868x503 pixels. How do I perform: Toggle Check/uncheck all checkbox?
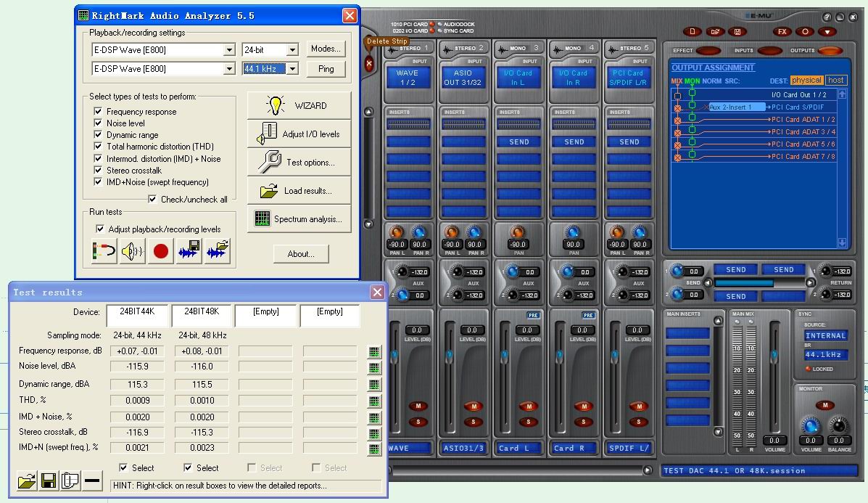(152, 199)
